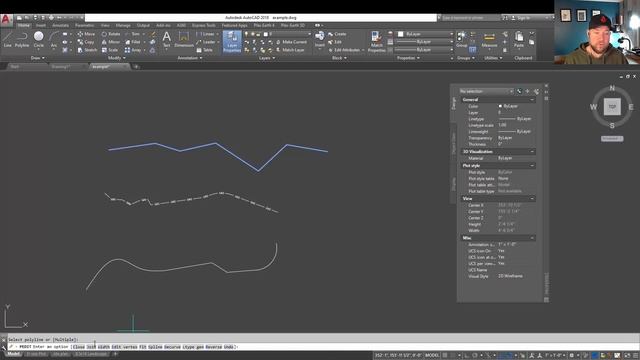640x360 pixels.
Task: Open the Measure utility
Action: pyautogui.click(x=489, y=40)
